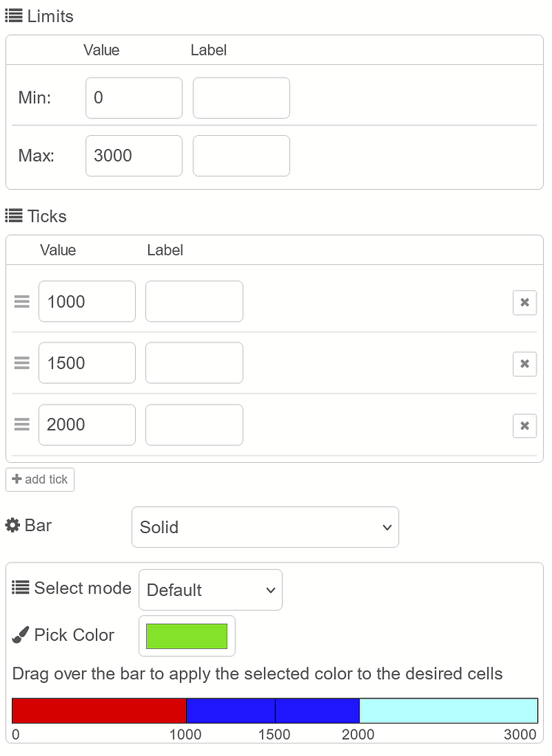Remove the 1000 tick with its x button

(x=524, y=302)
